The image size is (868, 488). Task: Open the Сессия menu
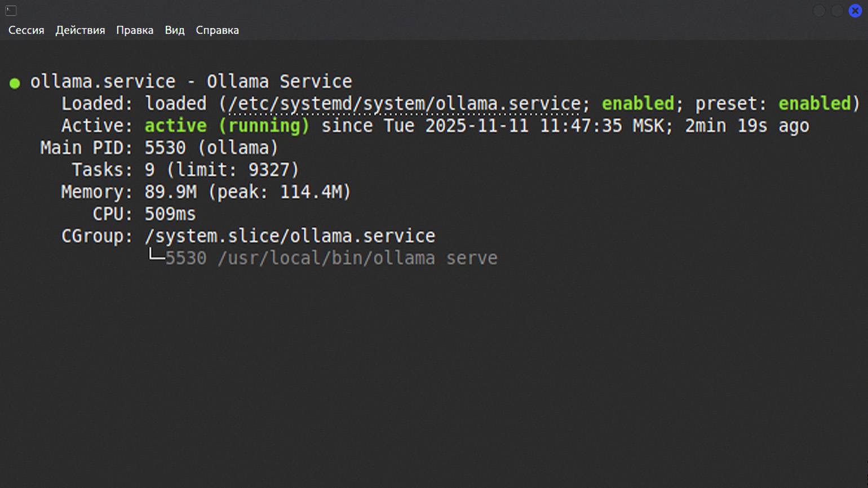(x=26, y=30)
